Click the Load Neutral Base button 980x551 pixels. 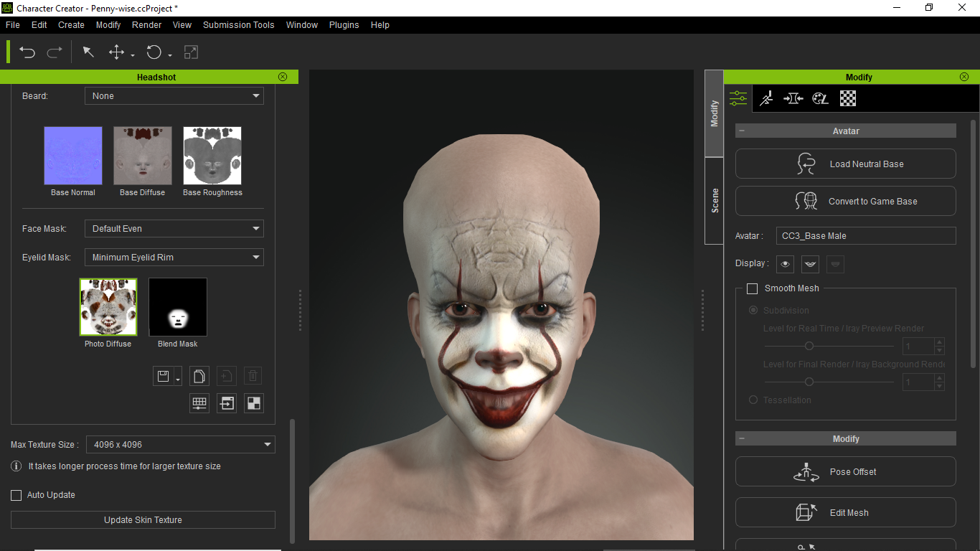[x=846, y=164]
